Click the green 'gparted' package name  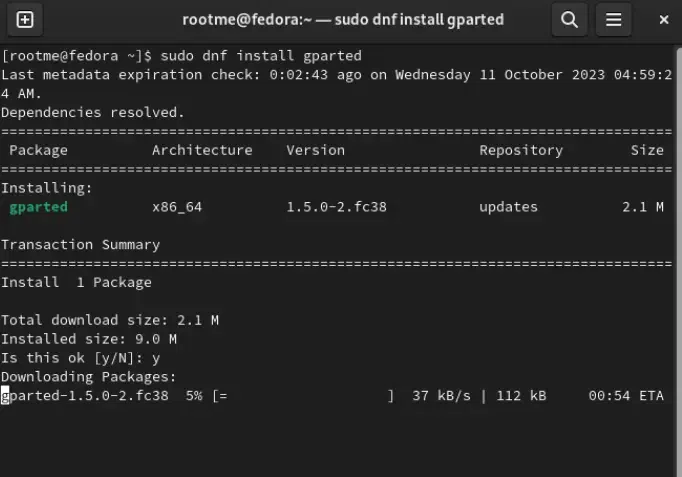coord(39,207)
